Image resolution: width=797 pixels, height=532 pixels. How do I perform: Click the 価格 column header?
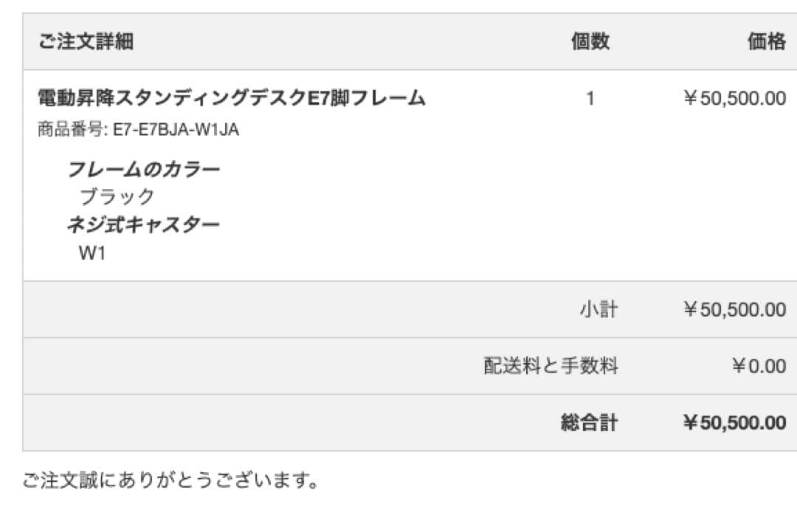click(767, 42)
